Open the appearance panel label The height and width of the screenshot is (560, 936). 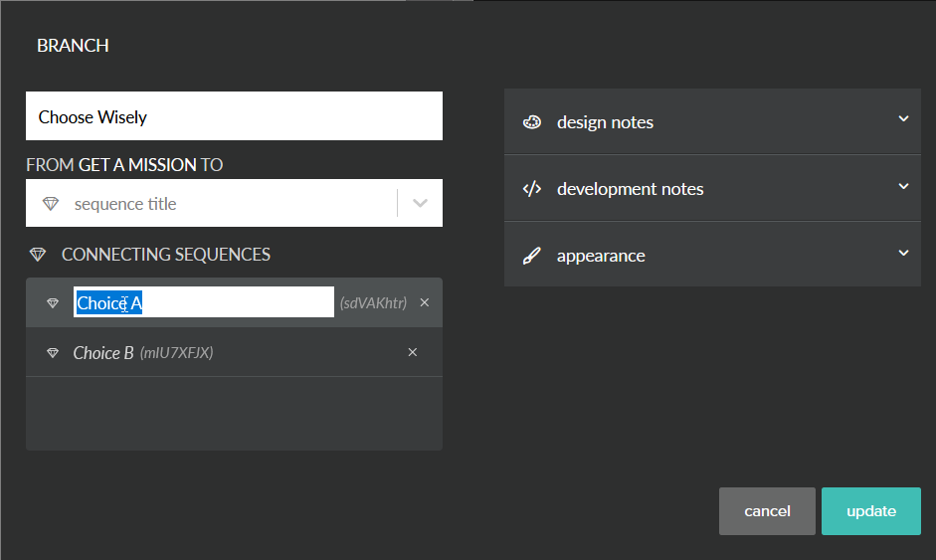coord(601,256)
